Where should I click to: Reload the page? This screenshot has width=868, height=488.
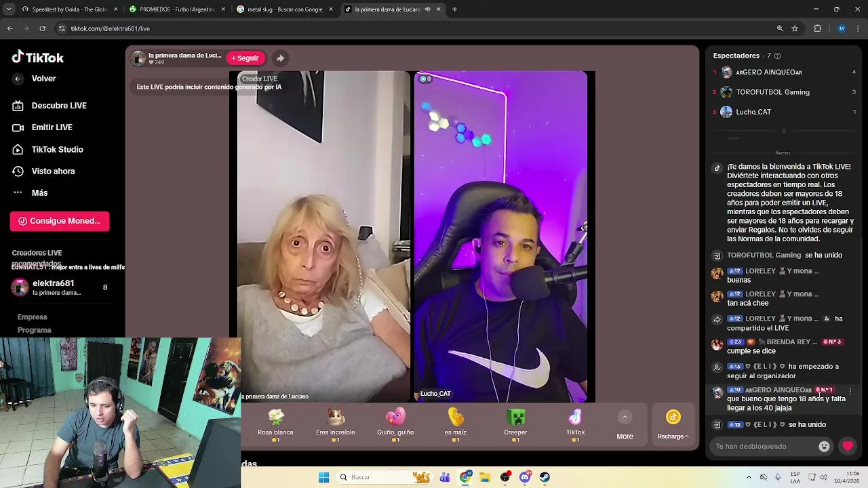point(42,28)
